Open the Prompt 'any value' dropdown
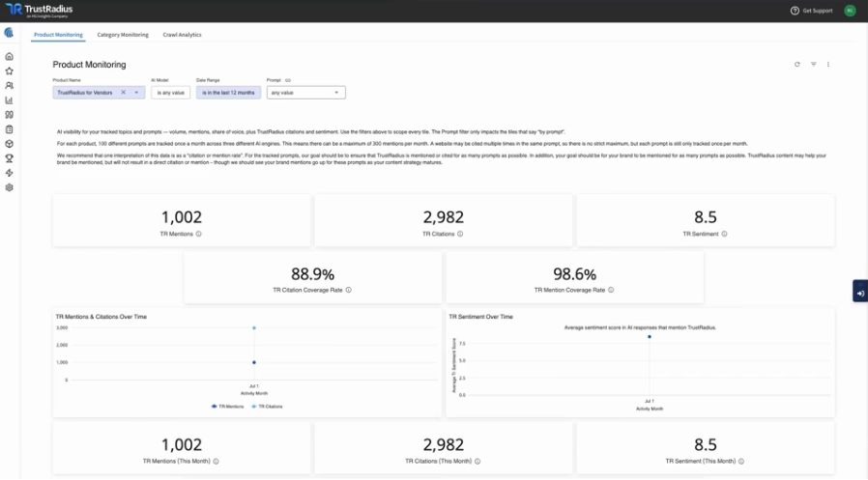Screen dimensions: 868x480 click(306, 93)
